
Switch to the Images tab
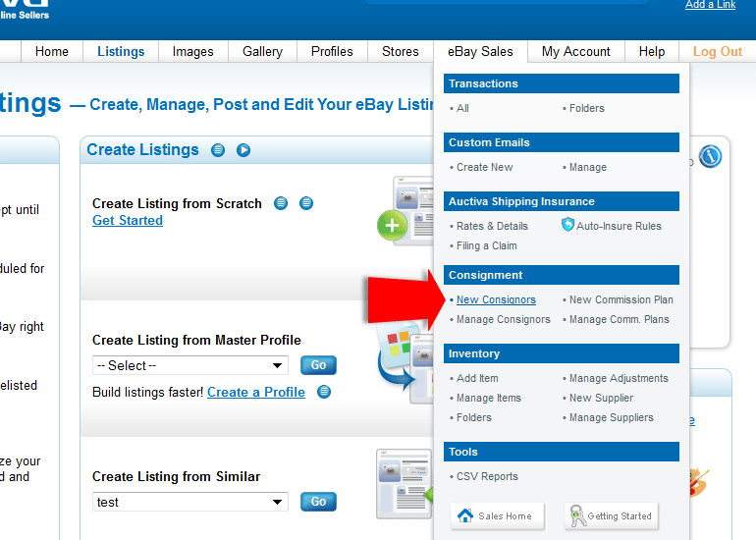[x=192, y=52]
